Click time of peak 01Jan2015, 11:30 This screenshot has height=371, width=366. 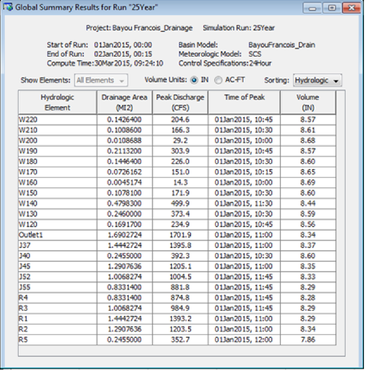[x=244, y=204]
